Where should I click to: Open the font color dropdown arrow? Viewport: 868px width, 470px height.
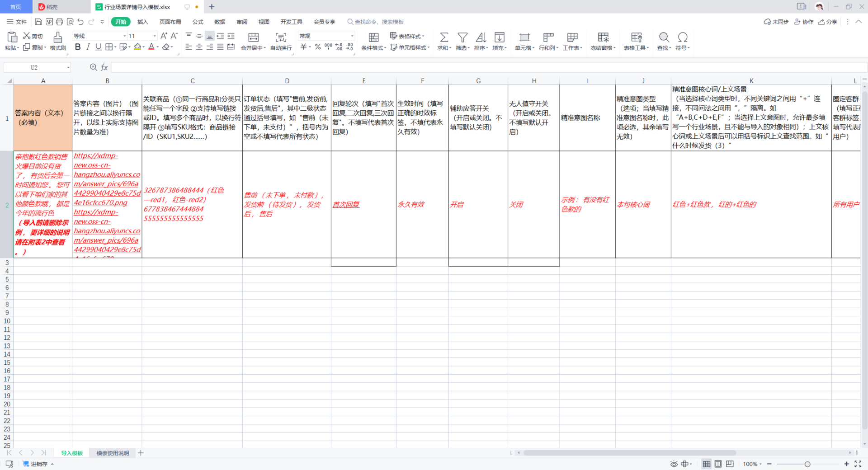[x=158, y=47]
